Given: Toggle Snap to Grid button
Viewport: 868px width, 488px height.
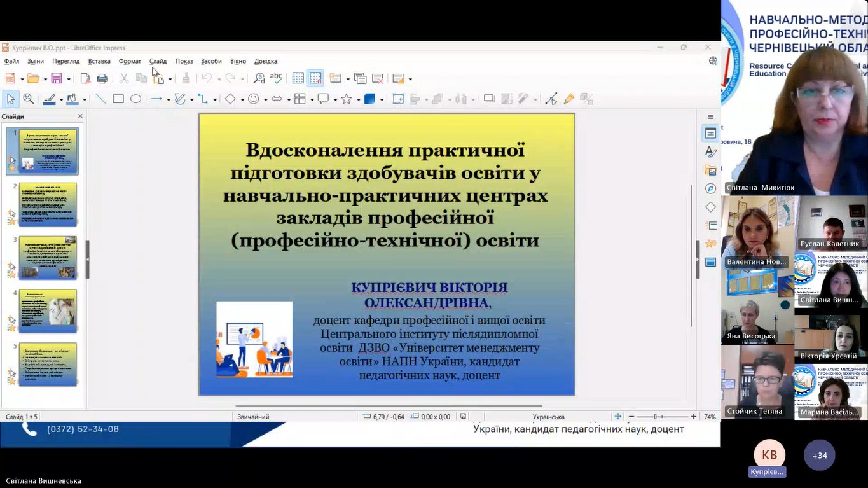Looking at the screenshot, I should coord(315,79).
